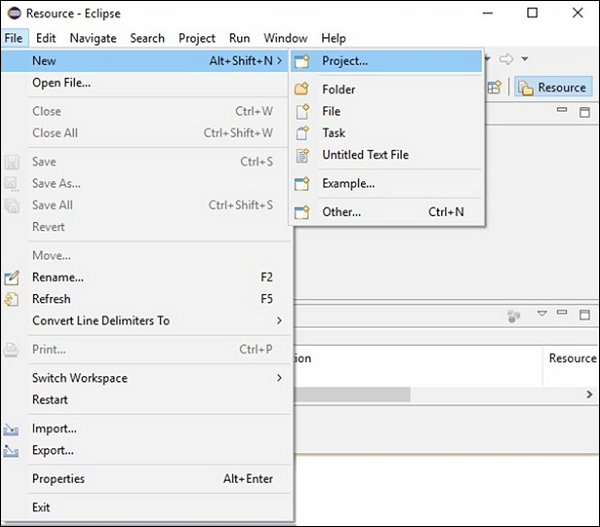
Task: Open the bottom panel View Menu triangle
Action: pos(542,314)
